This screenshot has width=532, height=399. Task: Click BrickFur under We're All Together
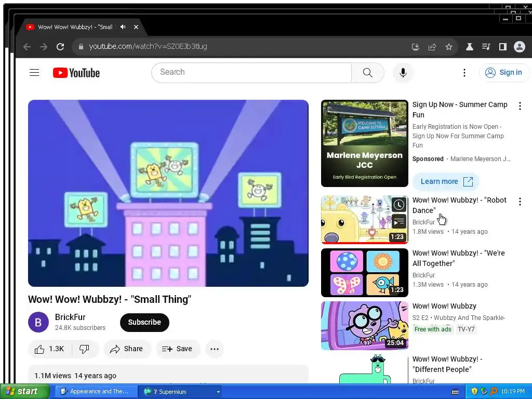point(423,275)
